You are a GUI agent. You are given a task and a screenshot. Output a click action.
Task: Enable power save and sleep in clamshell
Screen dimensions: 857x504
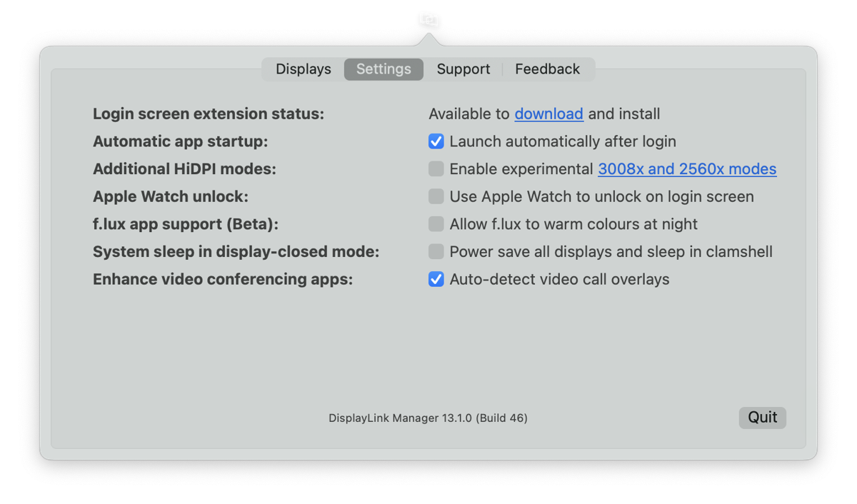[436, 251]
